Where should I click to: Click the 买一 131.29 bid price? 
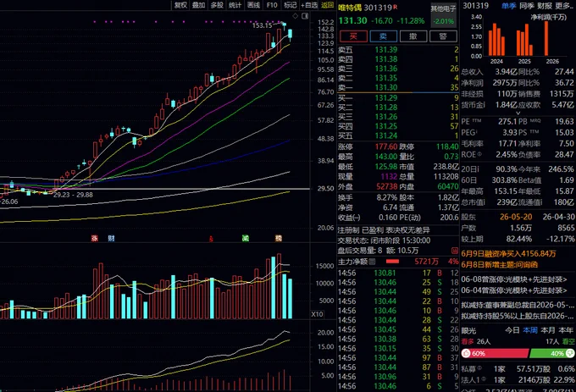coord(386,98)
